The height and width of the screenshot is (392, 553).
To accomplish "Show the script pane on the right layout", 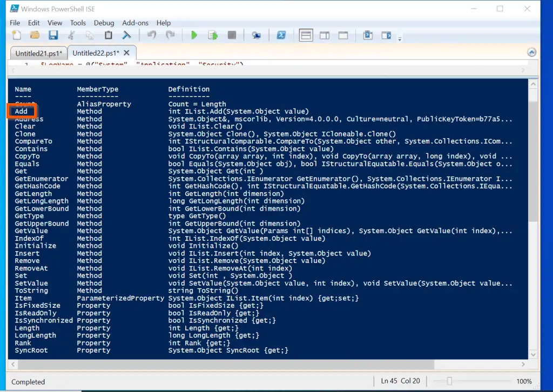I will pos(325,35).
